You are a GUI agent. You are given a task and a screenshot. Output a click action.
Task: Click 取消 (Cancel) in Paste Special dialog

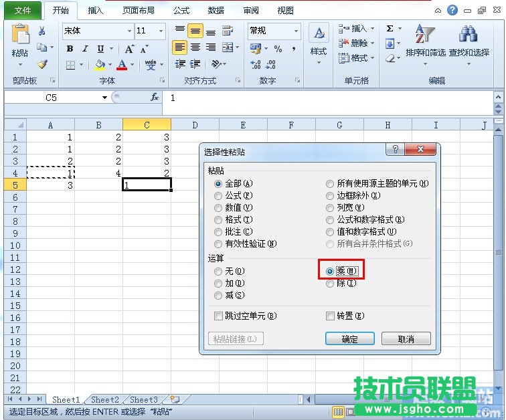click(x=406, y=339)
